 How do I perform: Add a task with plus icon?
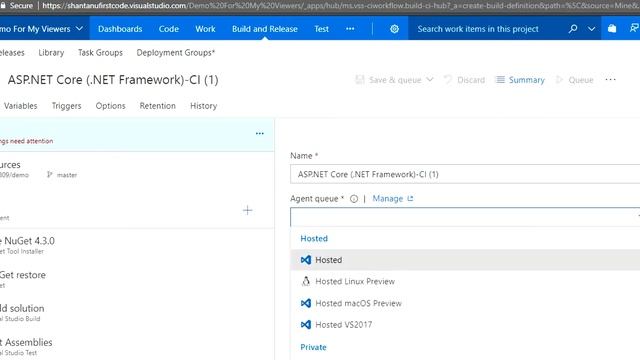pos(247,210)
